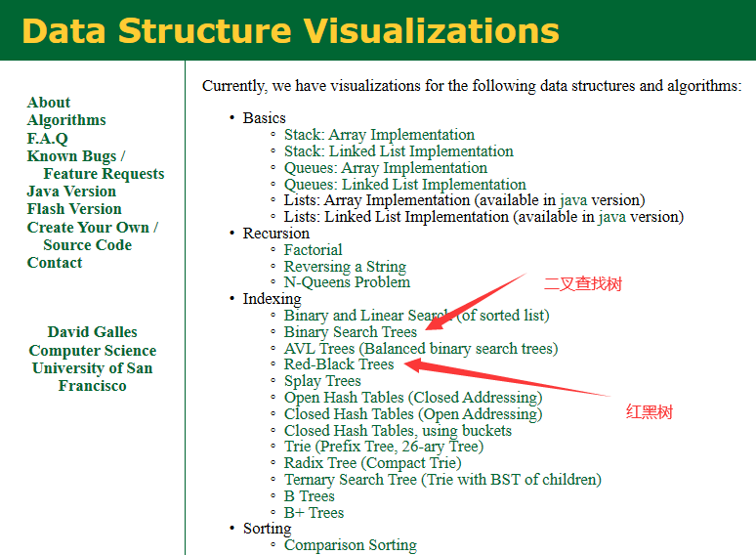Open the Contact page link

point(55,263)
